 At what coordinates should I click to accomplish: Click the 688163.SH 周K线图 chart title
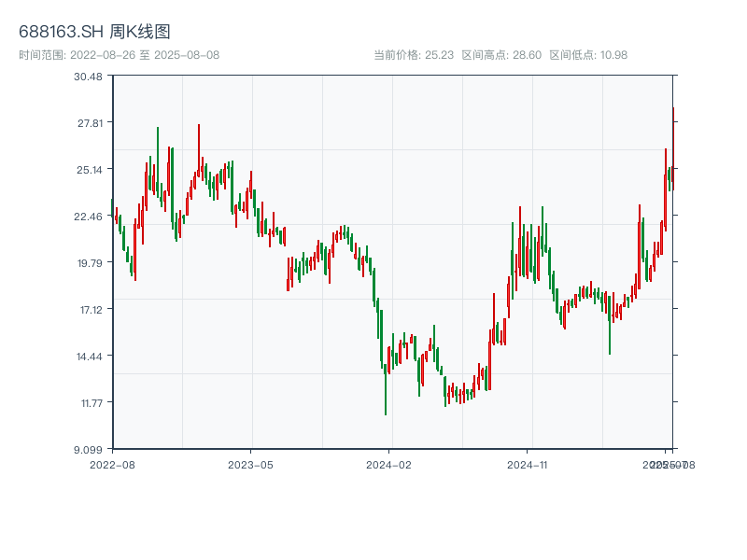coord(94,33)
